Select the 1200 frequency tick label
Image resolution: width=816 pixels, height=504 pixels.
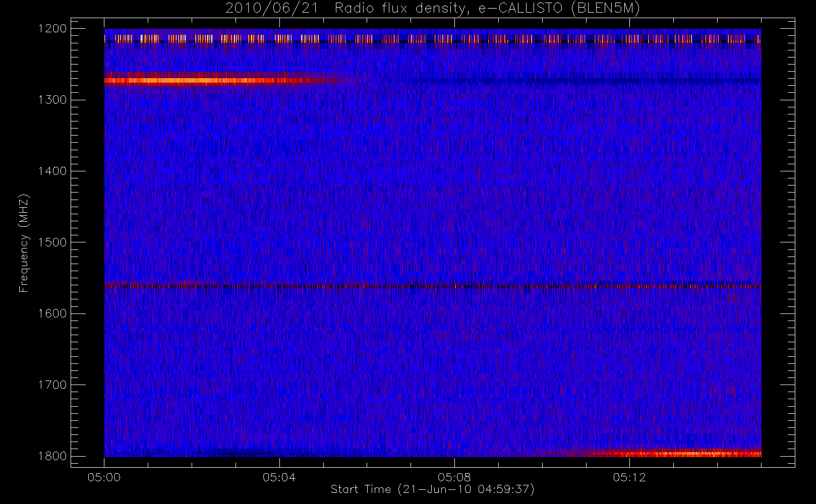coord(53,29)
